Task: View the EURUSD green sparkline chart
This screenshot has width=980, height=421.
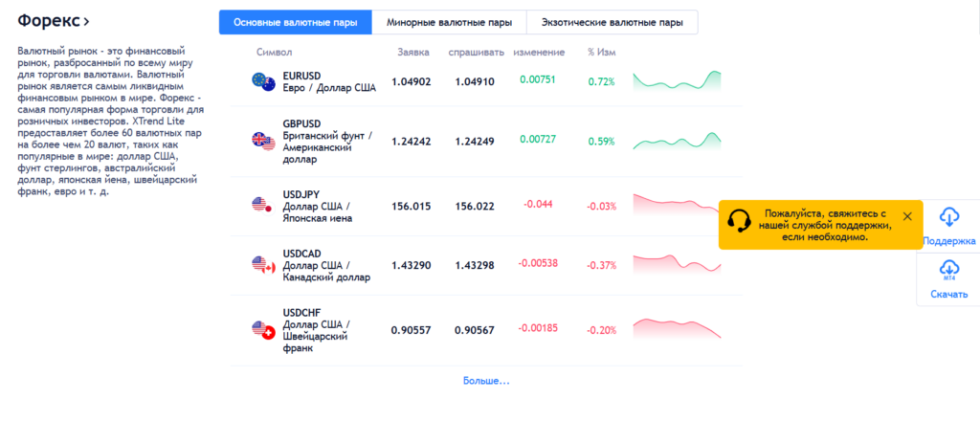Action: coord(677,81)
